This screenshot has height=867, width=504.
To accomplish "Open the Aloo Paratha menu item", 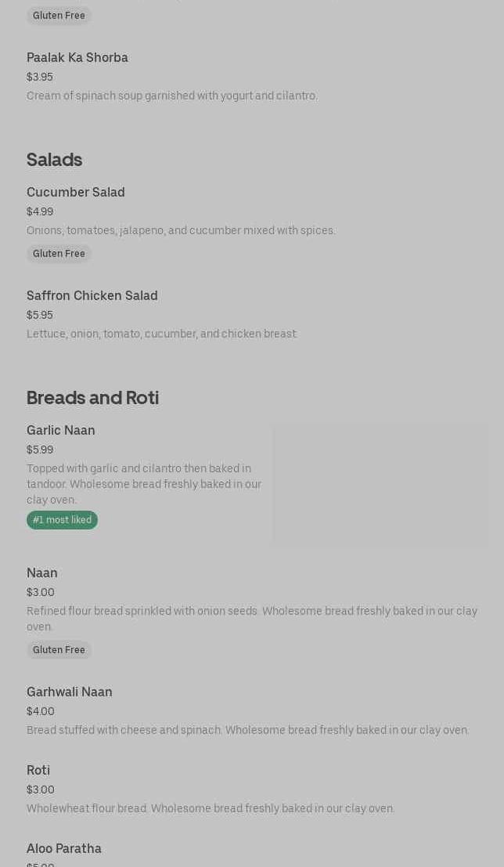I will pos(64,849).
